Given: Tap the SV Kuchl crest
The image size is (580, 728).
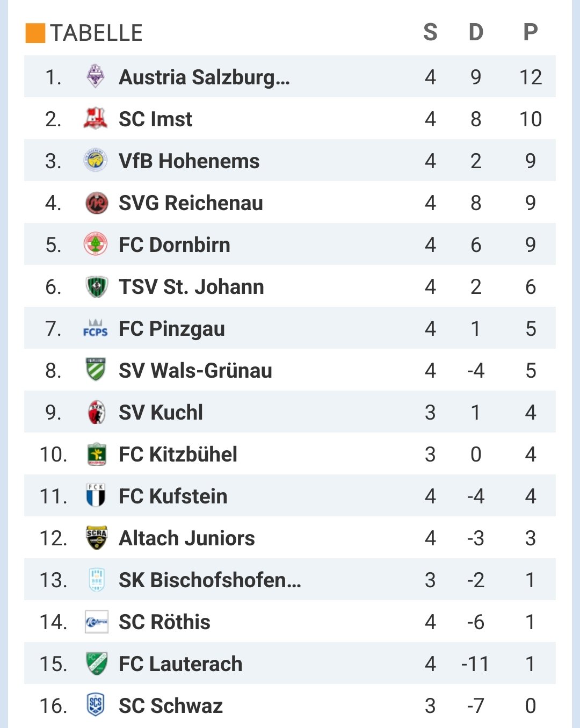Looking at the screenshot, I should (x=97, y=412).
